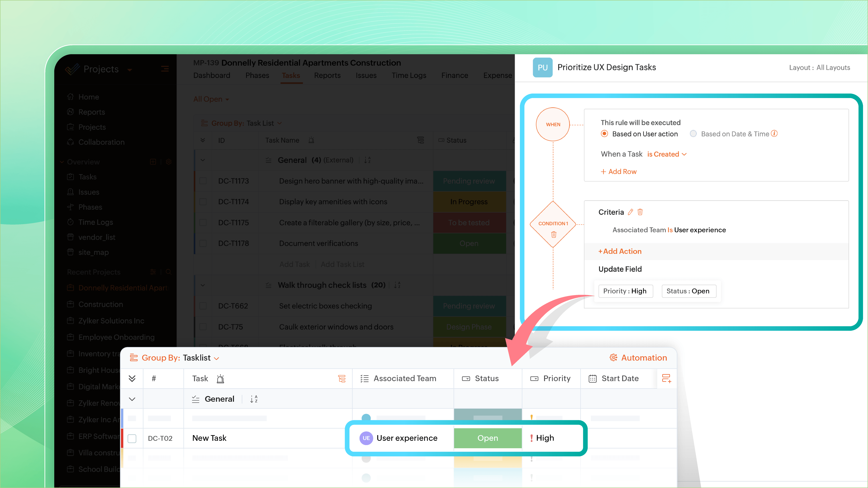The image size is (868, 488).
Task: Select the Based on Date & Time option
Action: [x=693, y=134]
